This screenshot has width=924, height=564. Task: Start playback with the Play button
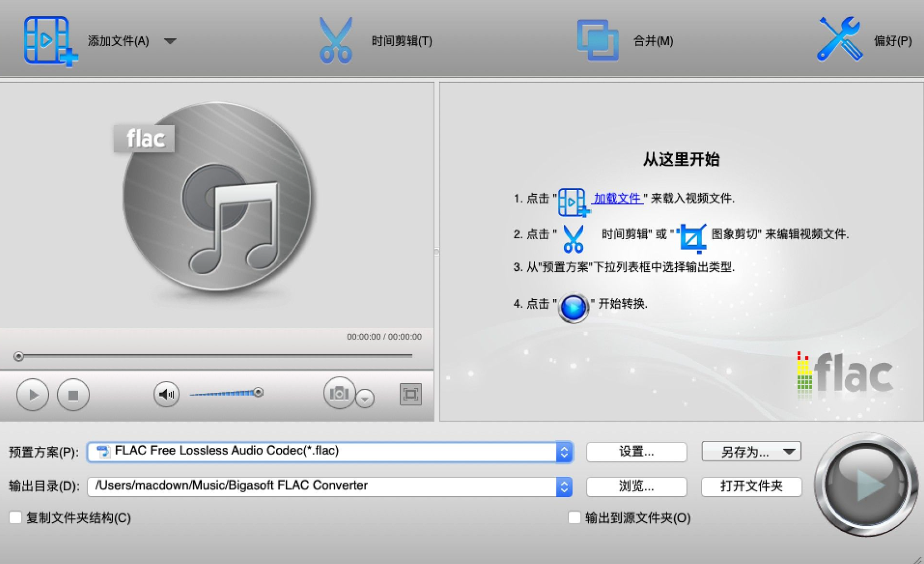click(x=33, y=395)
